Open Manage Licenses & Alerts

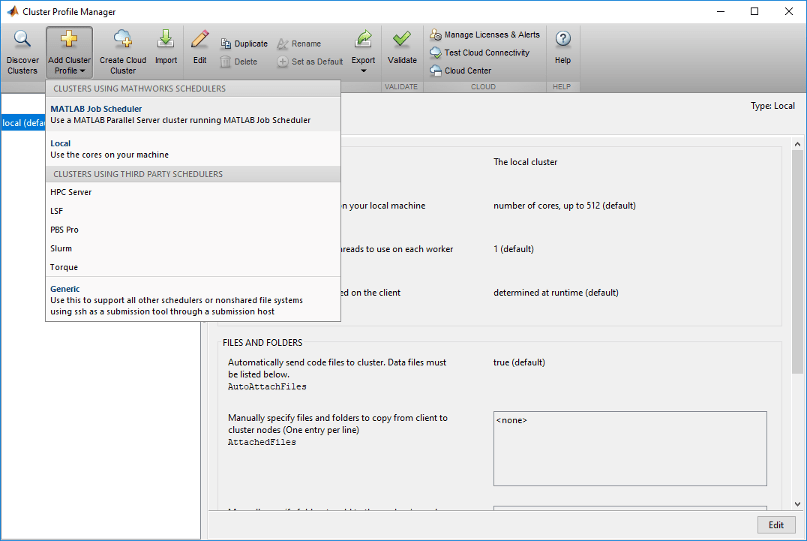pos(485,34)
